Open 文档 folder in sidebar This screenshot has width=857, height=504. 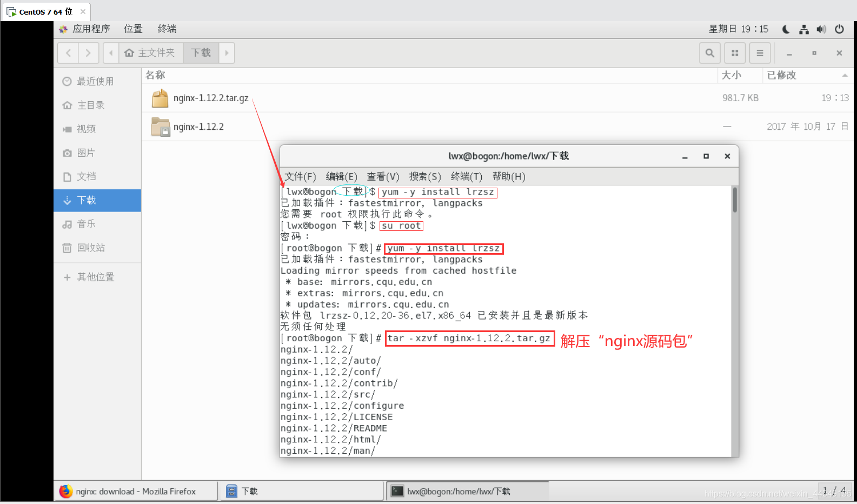97,176
